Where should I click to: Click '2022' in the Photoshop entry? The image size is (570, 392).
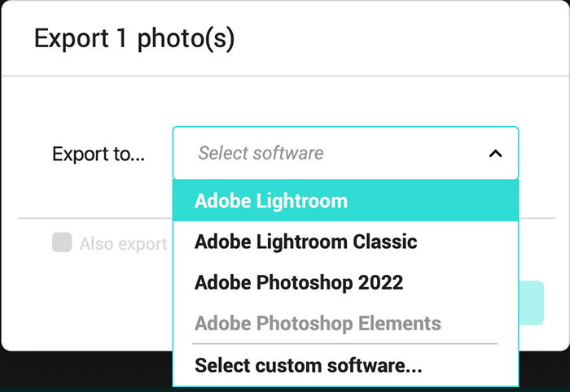pyautogui.click(x=380, y=282)
